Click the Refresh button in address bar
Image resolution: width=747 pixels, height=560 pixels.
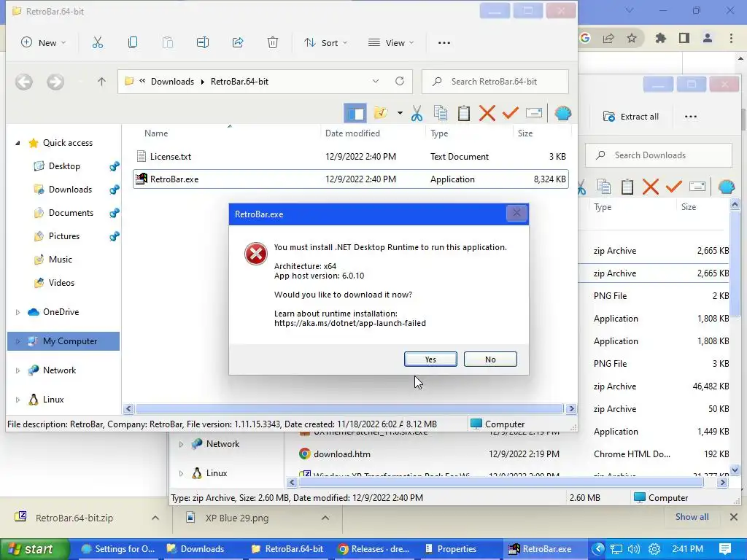click(x=400, y=81)
